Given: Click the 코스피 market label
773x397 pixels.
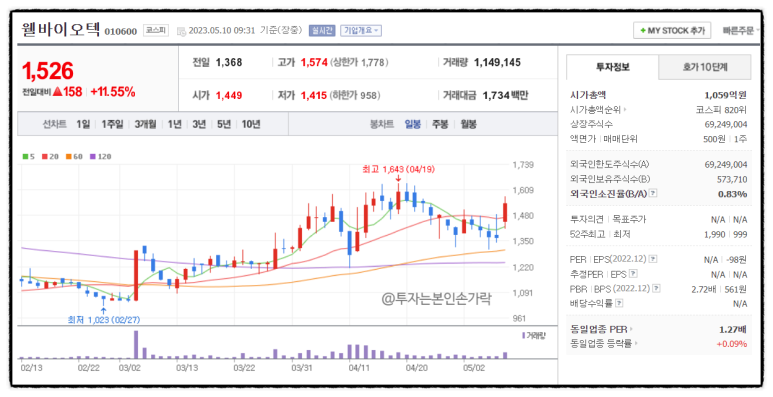Looking at the screenshot, I should click(156, 31).
